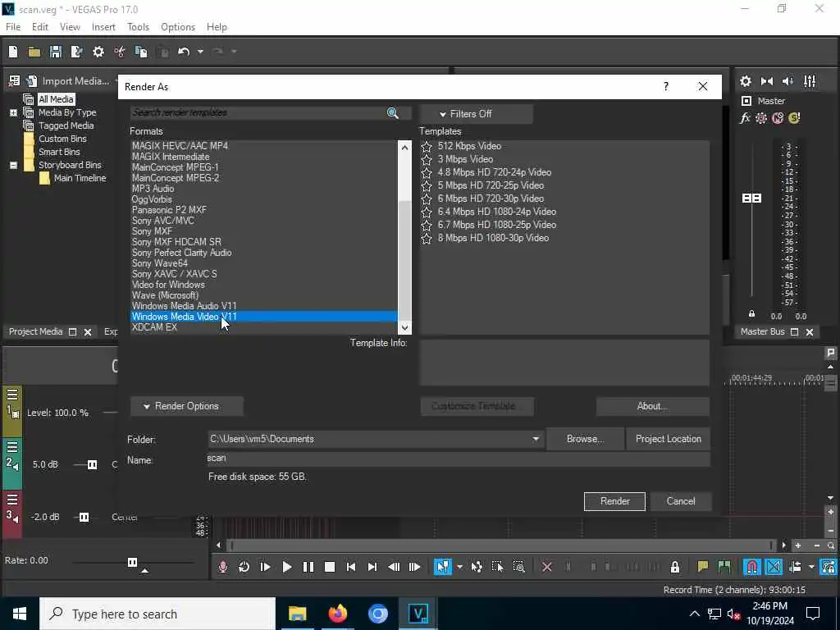
Task: Click the Dim Output speaker icon
Action: point(788,81)
